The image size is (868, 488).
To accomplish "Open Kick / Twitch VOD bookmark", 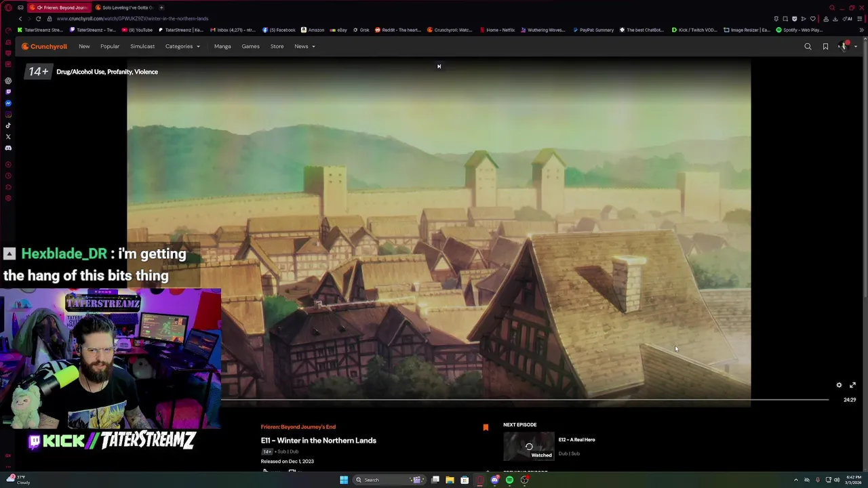I will click(x=694, y=30).
